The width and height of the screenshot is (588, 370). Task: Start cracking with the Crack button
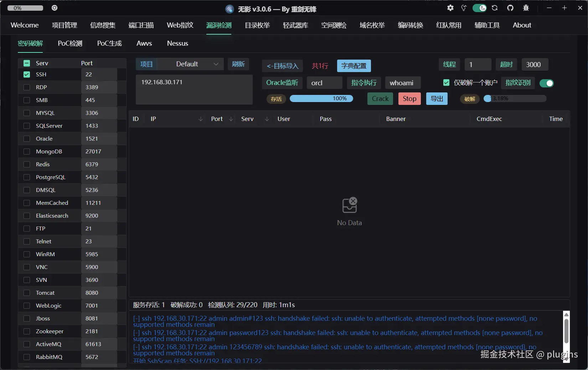coord(380,99)
